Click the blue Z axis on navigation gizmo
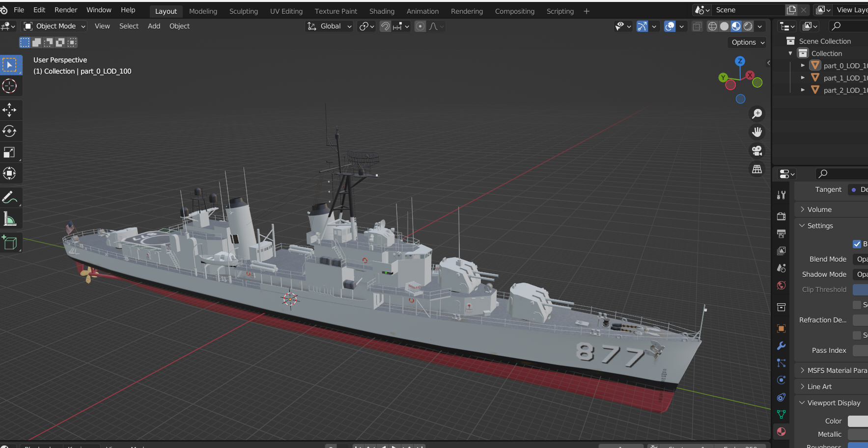Screen dimensions: 868x448 click(740, 61)
